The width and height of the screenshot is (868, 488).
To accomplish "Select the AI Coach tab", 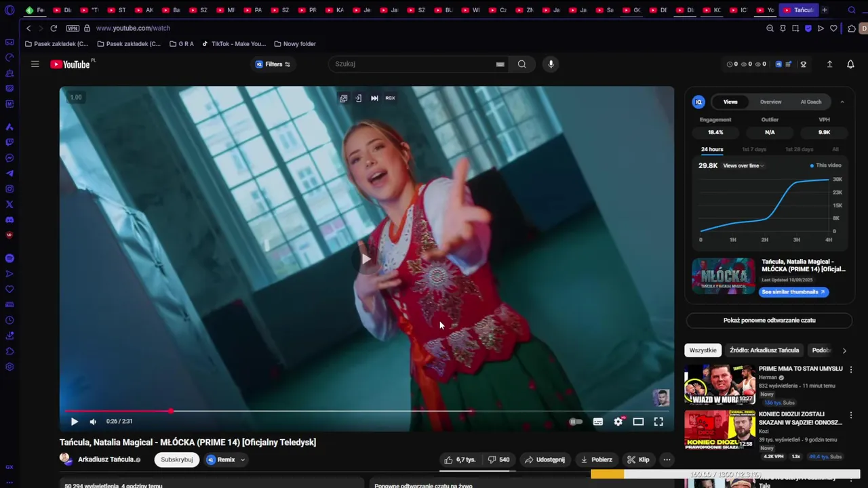I will coord(811,102).
